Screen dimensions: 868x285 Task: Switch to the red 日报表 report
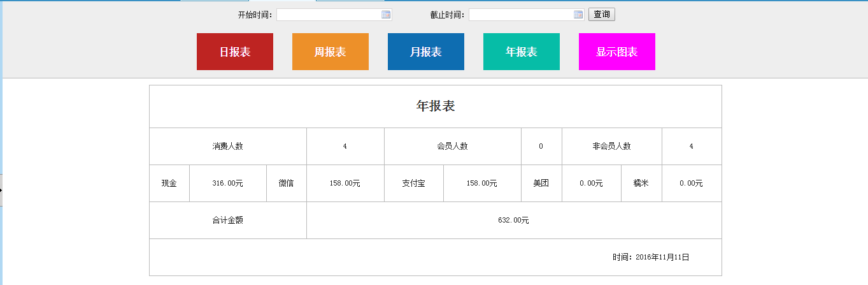tap(235, 52)
